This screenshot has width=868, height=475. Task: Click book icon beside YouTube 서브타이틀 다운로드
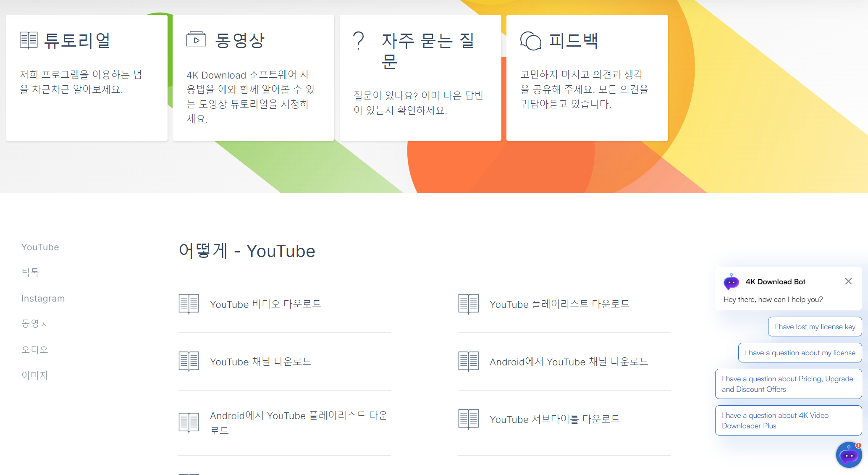pos(468,419)
